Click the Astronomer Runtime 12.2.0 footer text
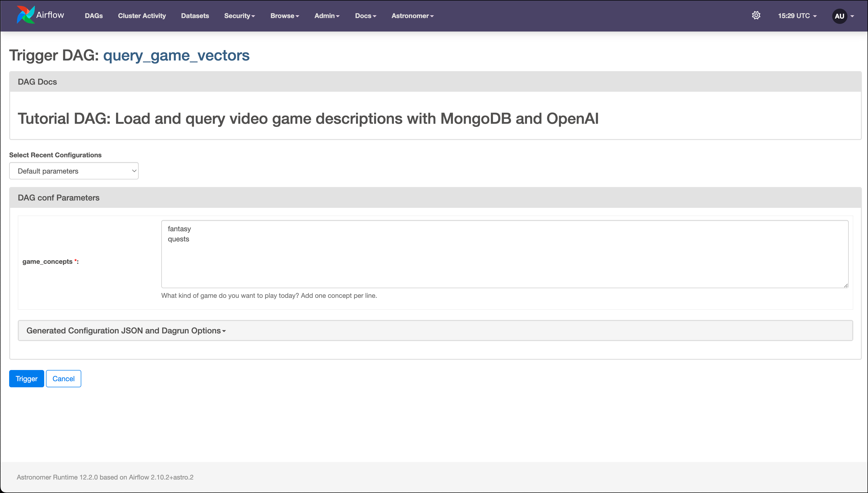868x493 pixels. click(x=105, y=477)
